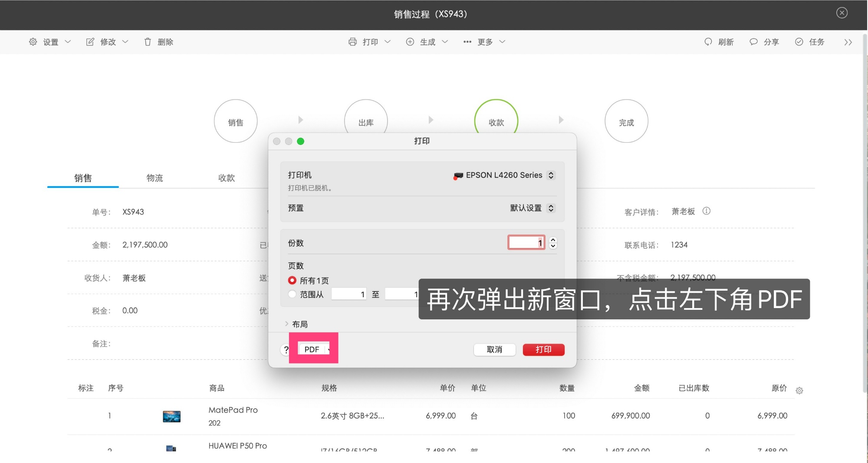
Task: Select the 打印 printer icon in toolbar
Action: point(353,42)
